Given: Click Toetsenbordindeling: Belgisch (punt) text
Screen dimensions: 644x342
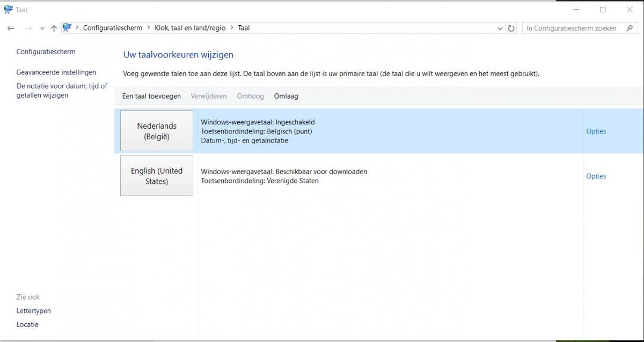Looking at the screenshot, I should [257, 131].
